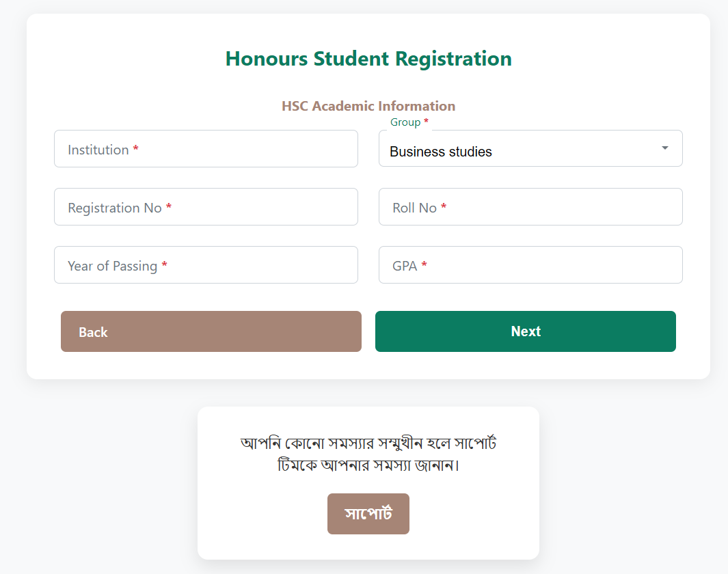Click the asterisk after Registration No

tap(169, 207)
